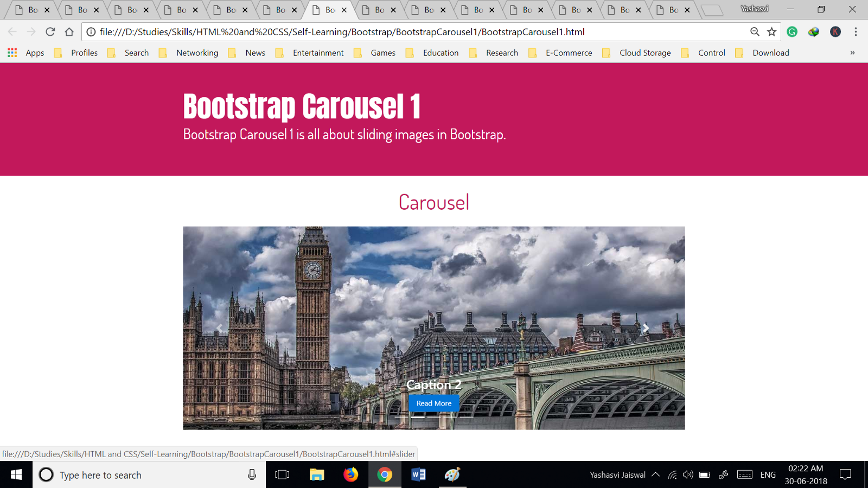Image resolution: width=868 pixels, height=488 pixels.
Task: Open the Entertainment bookmark folder
Action: tap(310, 53)
